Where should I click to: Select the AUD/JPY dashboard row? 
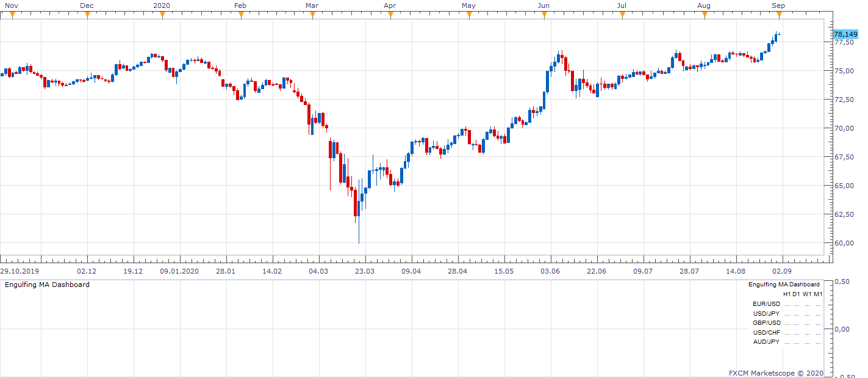tap(787, 342)
